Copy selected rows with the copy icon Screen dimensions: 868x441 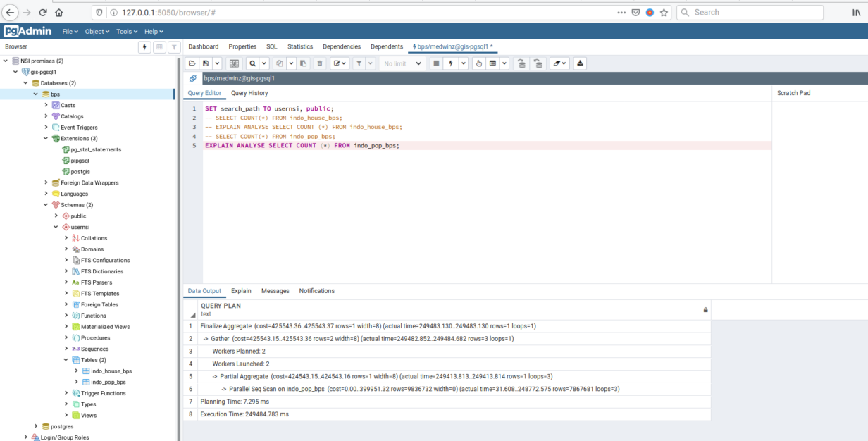280,63
